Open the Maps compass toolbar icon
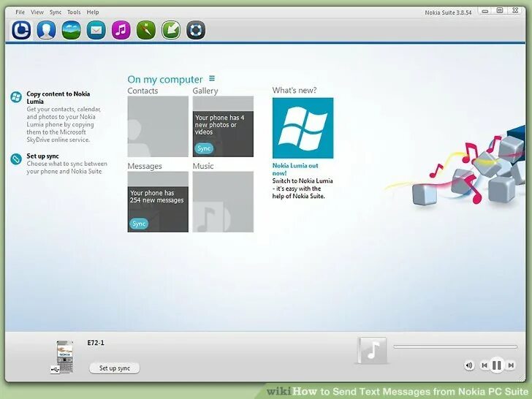 (146, 30)
